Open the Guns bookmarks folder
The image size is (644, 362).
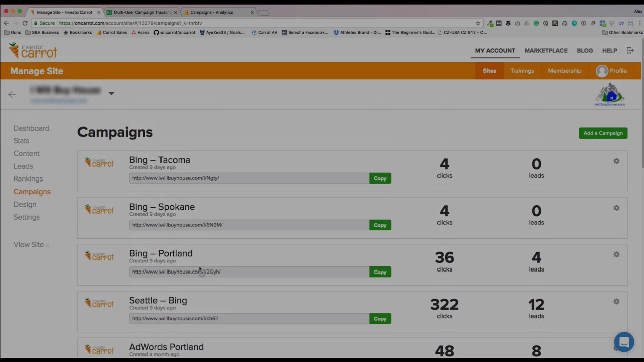[x=13, y=32]
